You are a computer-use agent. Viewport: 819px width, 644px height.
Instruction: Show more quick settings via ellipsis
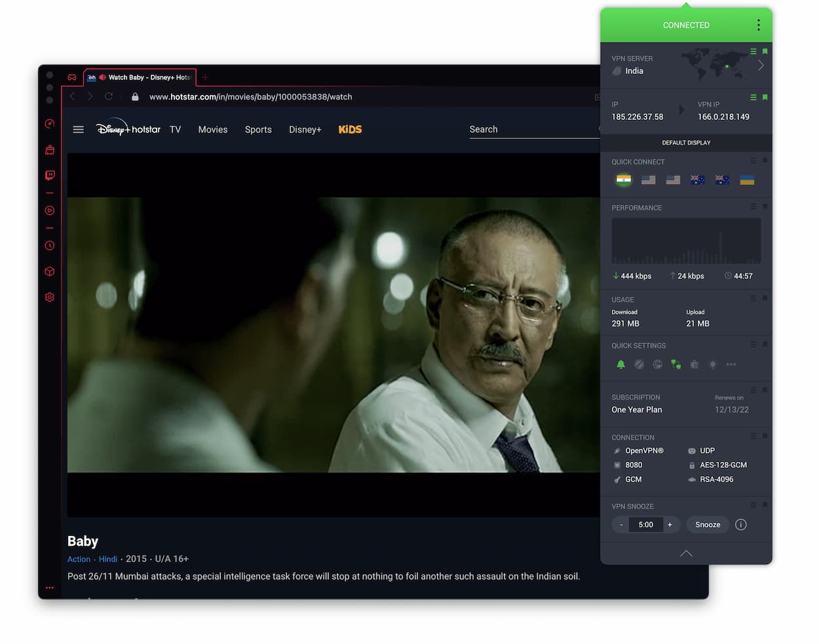click(731, 364)
